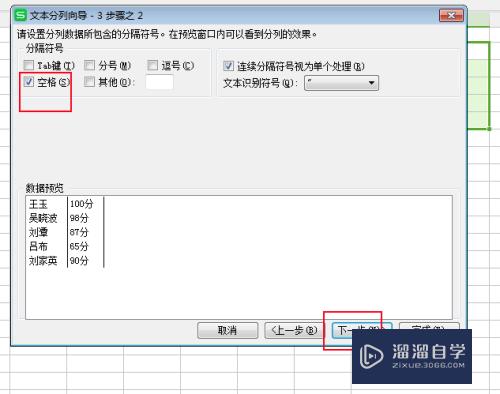This screenshot has width=500, height=394.
Task: Select preview row 吴晓波
Action: 43,218
